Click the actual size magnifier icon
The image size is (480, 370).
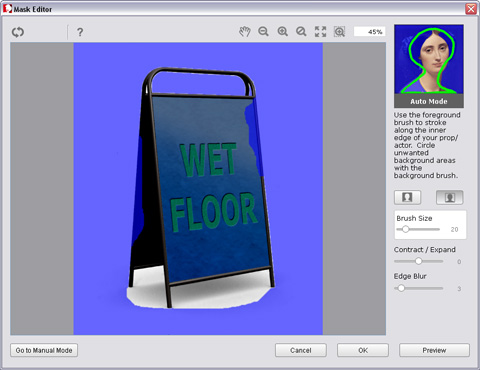point(301,32)
